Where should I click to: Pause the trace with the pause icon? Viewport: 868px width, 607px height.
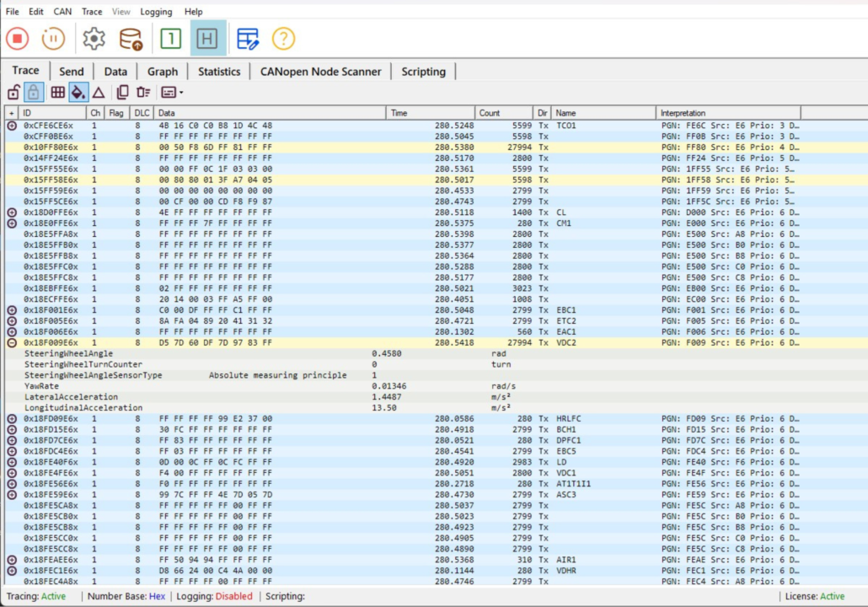(x=53, y=38)
